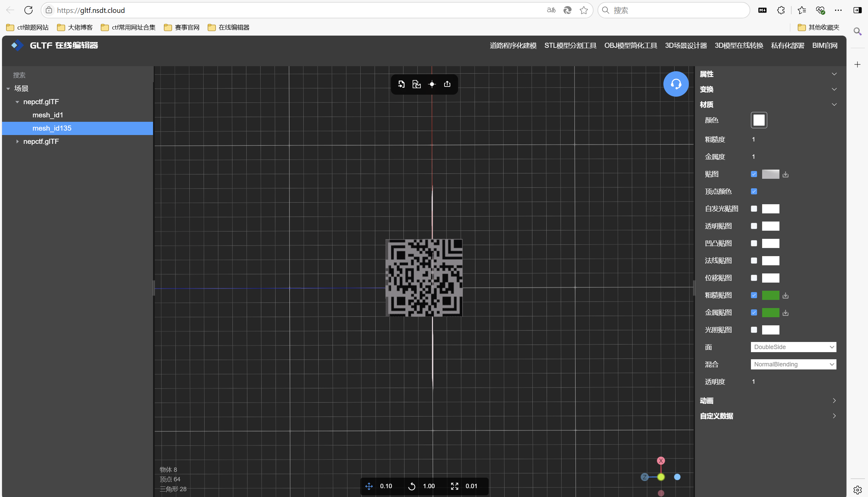Screen dimensions: 868x497
Task: Open OBJ模型简化工具 menu item
Action: (x=630, y=45)
